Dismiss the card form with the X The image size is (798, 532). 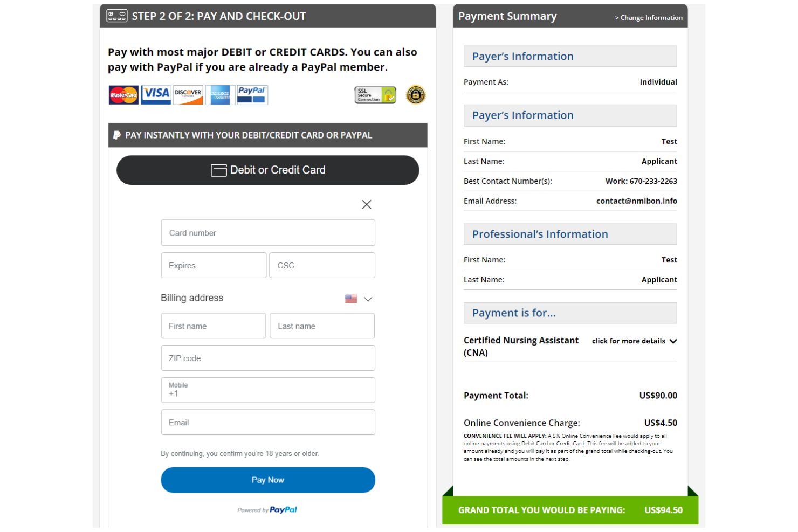[367, 204]
